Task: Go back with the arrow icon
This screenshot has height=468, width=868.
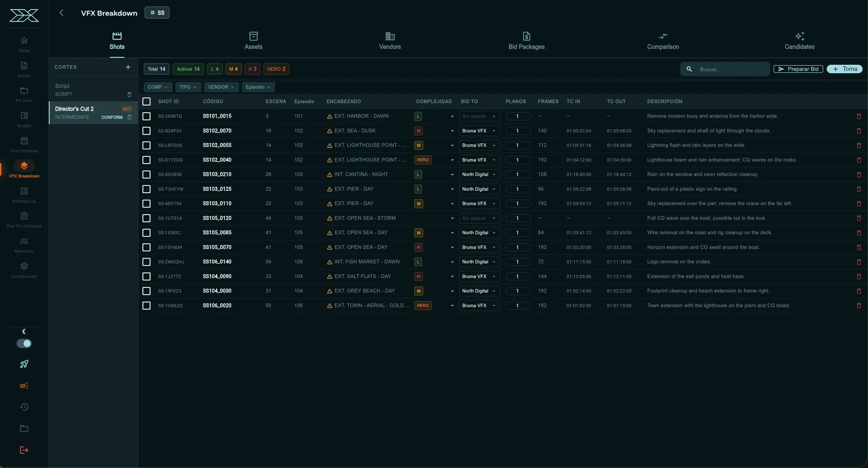Action: pos(61,13)
